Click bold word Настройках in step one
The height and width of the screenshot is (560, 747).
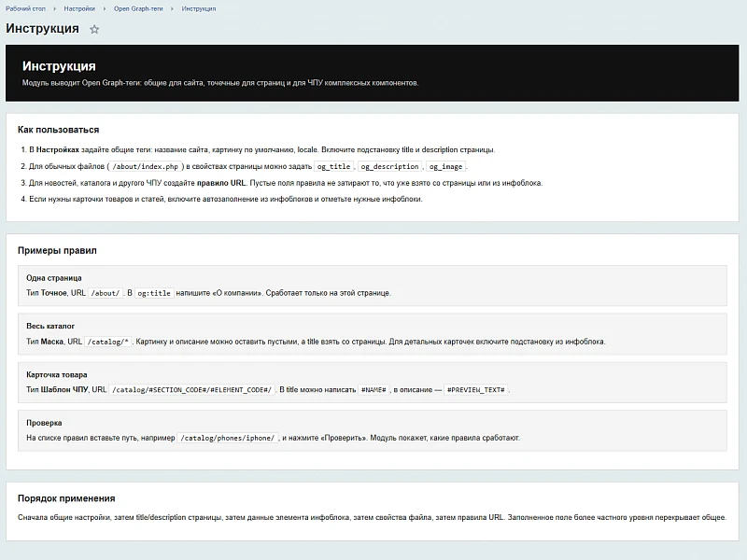57,149
